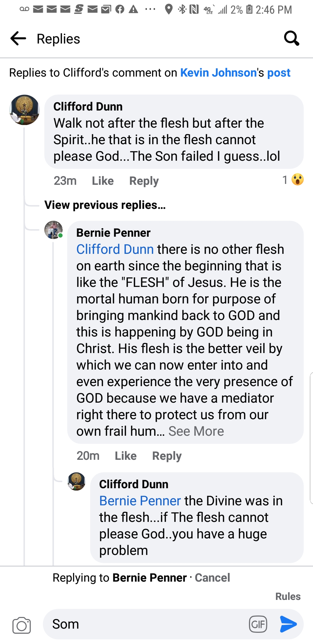
Task: Open the camera to attach a photo
Action: click(x=21, y=625)
